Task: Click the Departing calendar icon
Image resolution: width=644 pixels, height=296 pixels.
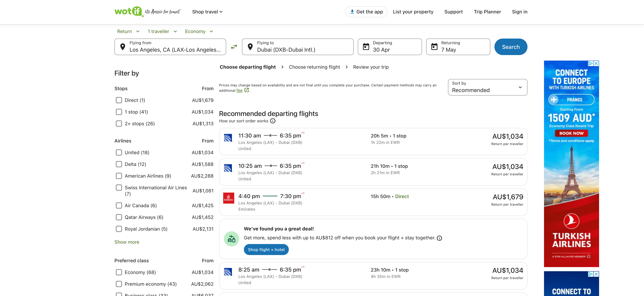Action: point(366,47)
